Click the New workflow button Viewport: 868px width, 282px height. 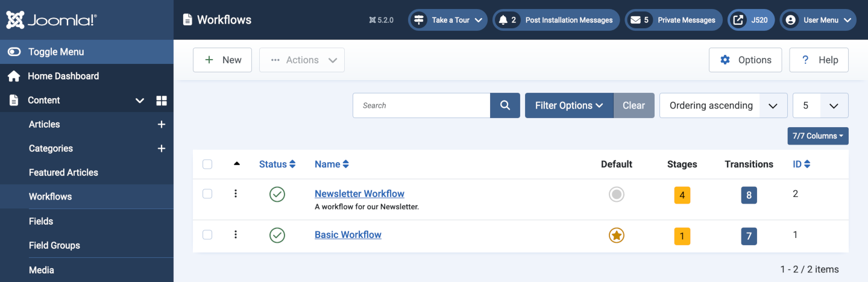click(x=222, y=60)
